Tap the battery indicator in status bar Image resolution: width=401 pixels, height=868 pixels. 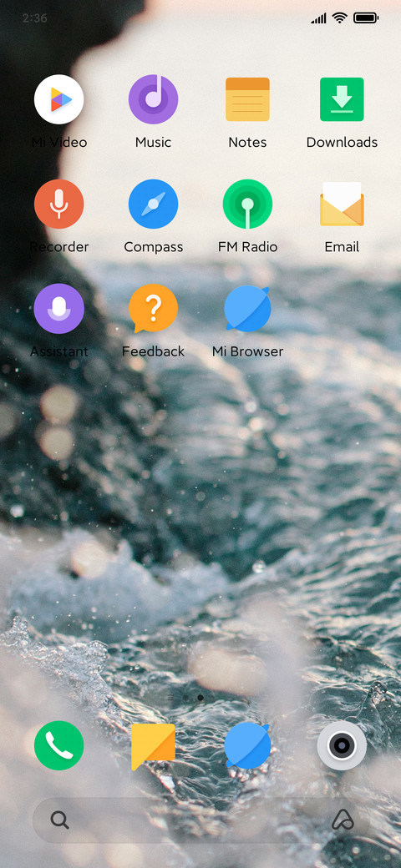click(x=366, y=18)
